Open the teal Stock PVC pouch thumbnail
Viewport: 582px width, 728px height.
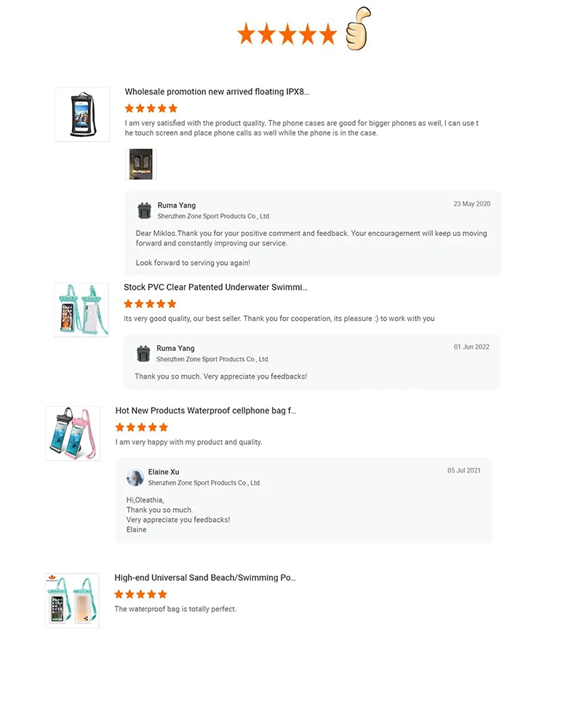click(x=81, y=309)
